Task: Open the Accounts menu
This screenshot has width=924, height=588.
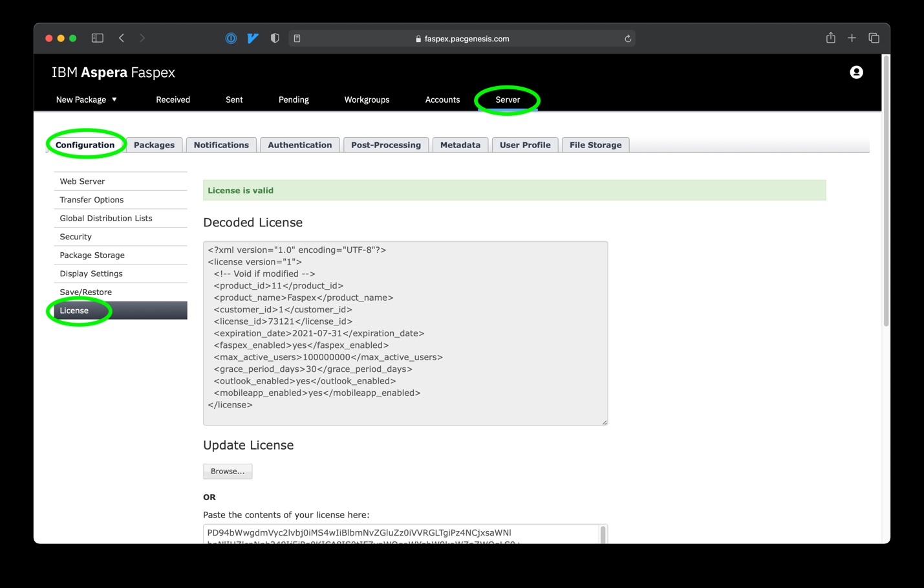Action: (x=442, y=100)
